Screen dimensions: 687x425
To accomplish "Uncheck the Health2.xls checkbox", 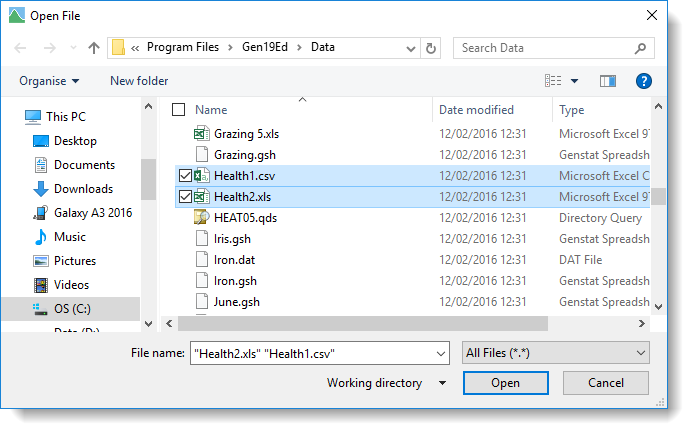I will pyautogui.click(x=184, y=197).
